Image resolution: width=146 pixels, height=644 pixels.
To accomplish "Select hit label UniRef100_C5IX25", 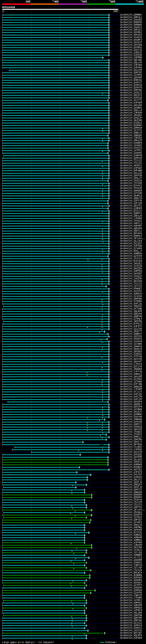I will coord(131,502).
